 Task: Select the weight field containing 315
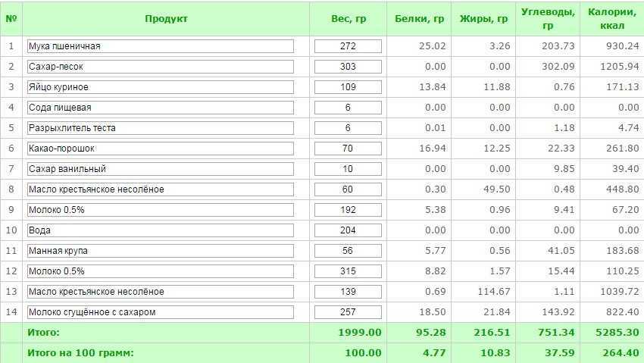tap(348, 271)
